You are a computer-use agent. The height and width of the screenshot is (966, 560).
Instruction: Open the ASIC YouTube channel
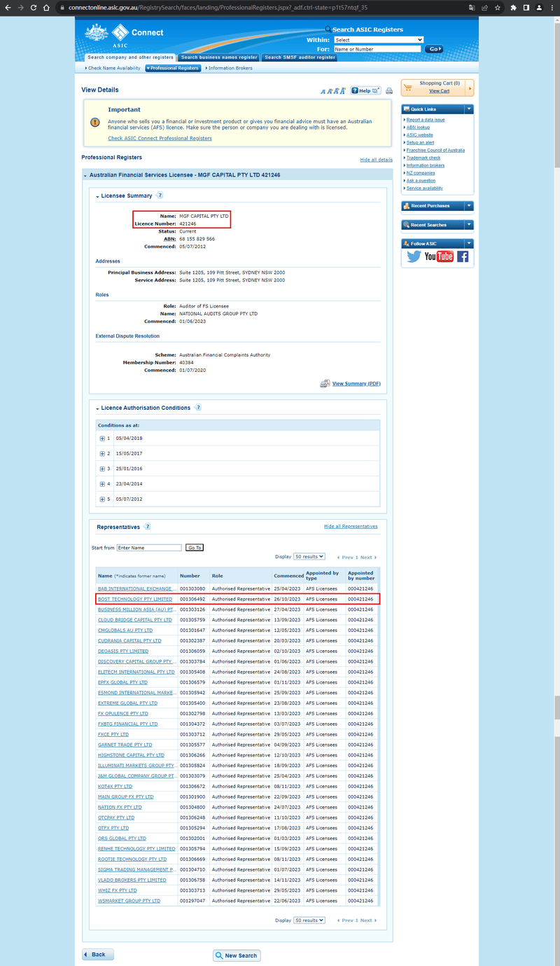[x=439, y=256]
